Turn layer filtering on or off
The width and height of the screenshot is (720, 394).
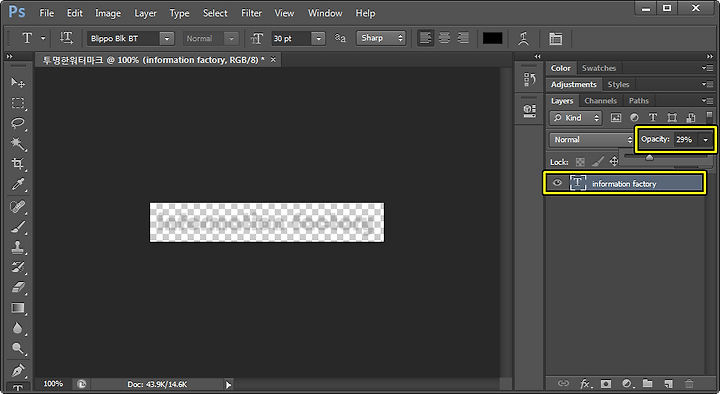coord(709,116)
